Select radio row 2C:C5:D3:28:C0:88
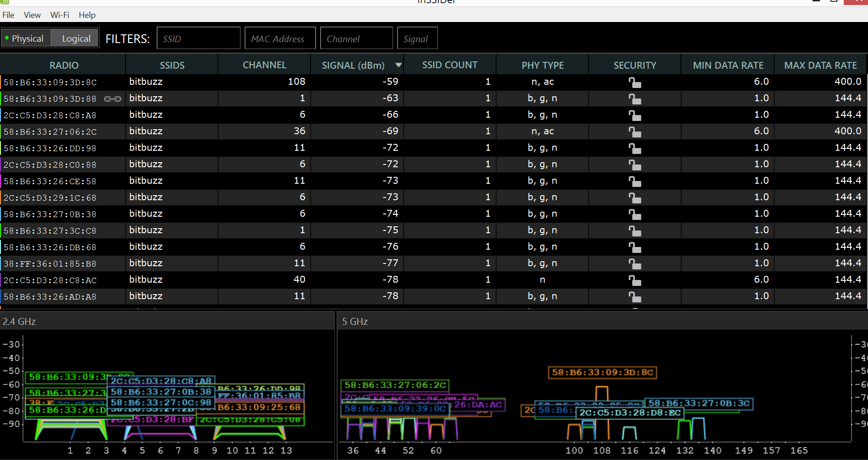The image size is (868, 460). [x=433, y=164]
